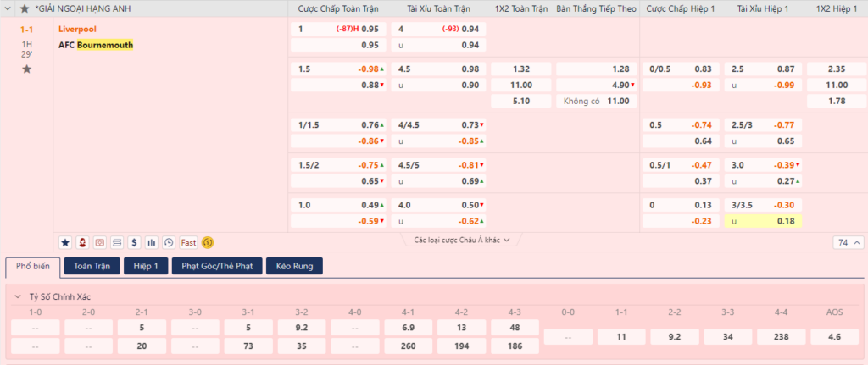Open the 74 markets count dropdown

click(847, 242)
